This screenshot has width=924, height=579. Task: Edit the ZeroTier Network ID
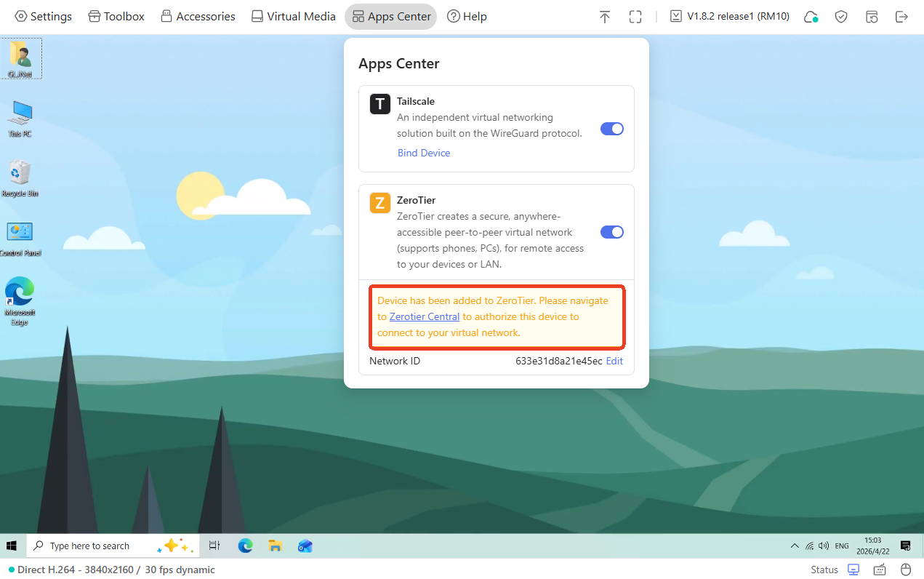pyautogui.click(x=614, y=361)
